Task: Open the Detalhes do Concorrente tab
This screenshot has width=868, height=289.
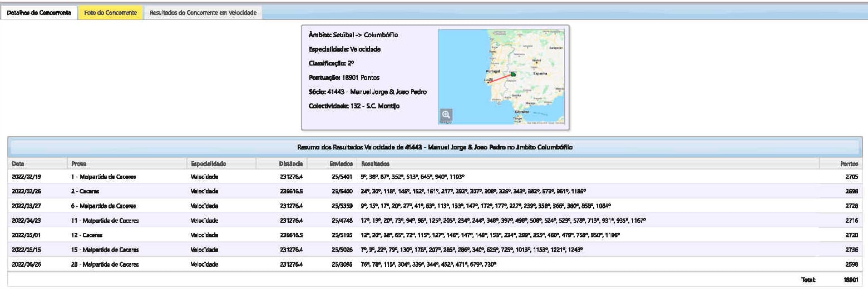Action: pos(39,13)
